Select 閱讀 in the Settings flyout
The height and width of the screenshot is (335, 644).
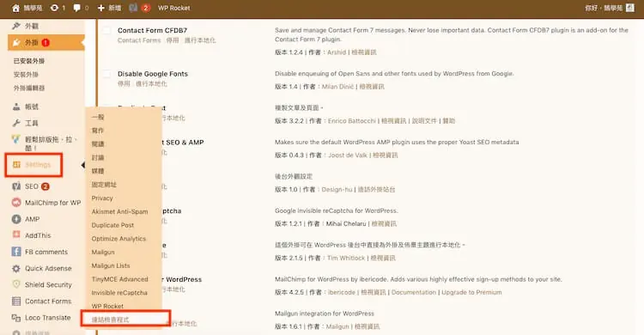click(98, 144)
